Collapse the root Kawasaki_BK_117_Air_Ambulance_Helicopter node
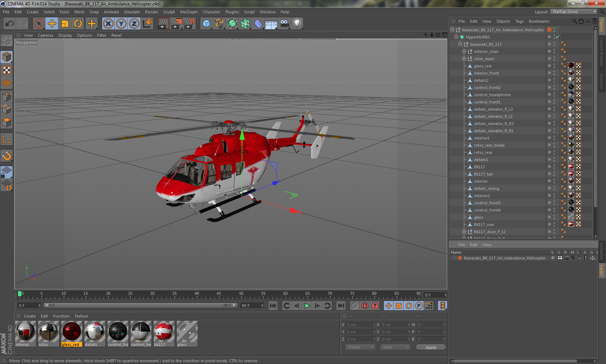Screen dimensions: 606x364 click(x=452, y=30)
